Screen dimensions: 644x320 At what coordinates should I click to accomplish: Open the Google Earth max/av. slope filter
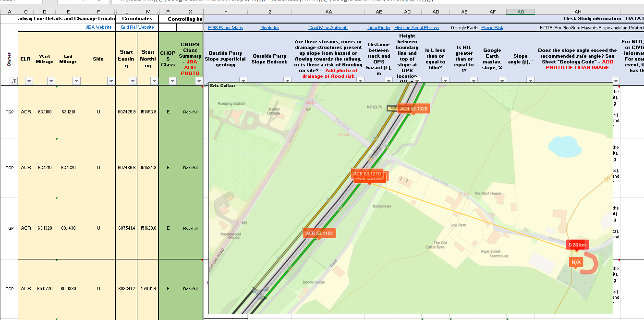pyautogui.click(x=502, y=81)
